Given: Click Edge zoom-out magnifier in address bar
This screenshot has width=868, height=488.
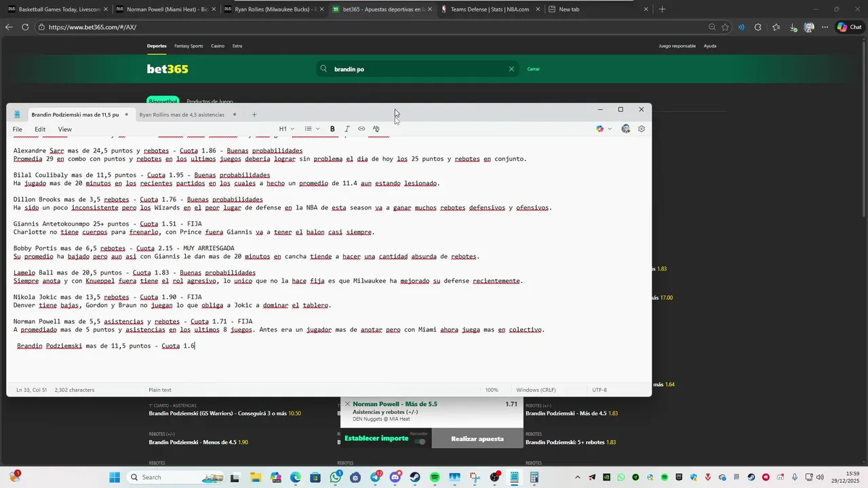Looking at the screenshot, I should click(x=712, y=27).
